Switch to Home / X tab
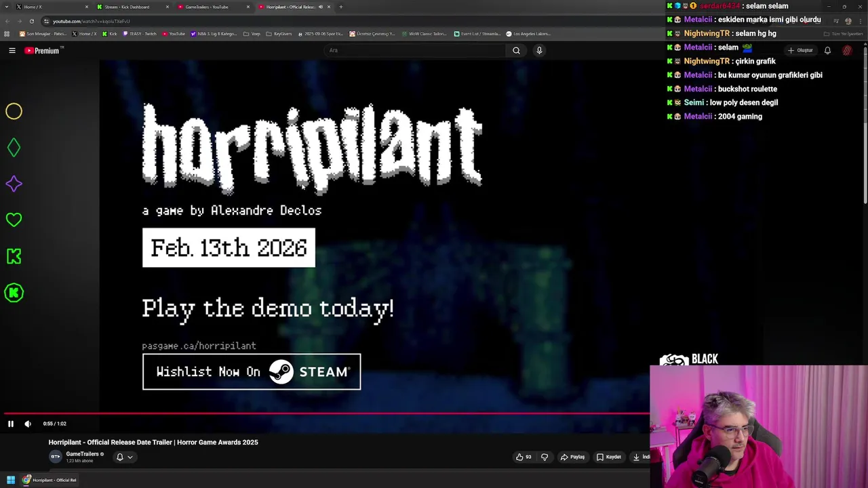The image size is (868, 488). 52,7
